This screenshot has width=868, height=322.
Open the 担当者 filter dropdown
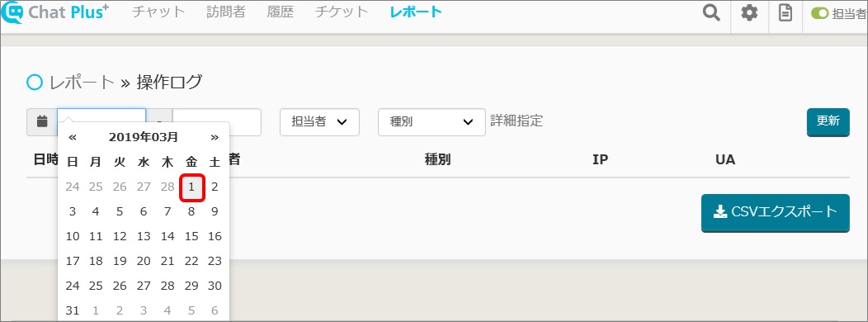coord(319,122)
